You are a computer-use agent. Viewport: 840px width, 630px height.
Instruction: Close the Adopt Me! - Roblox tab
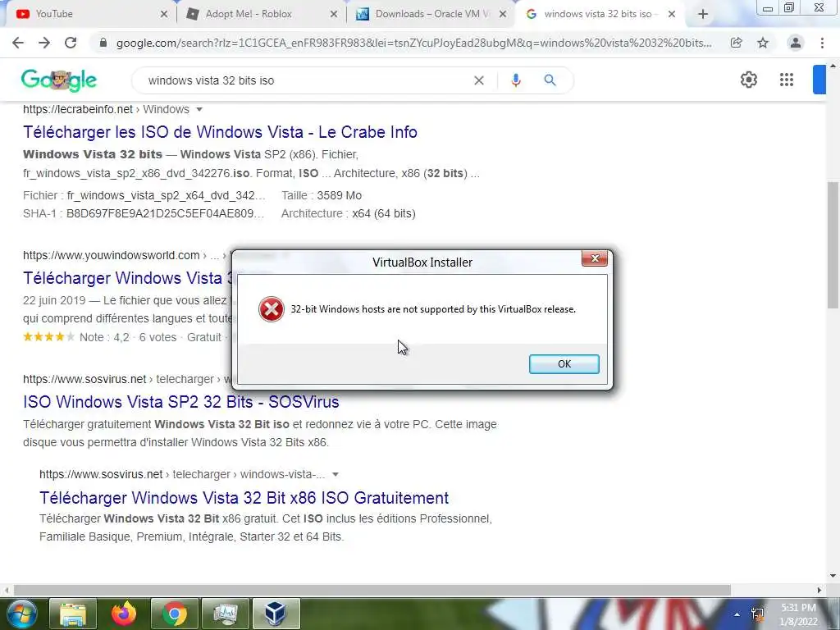click(334, 15)
